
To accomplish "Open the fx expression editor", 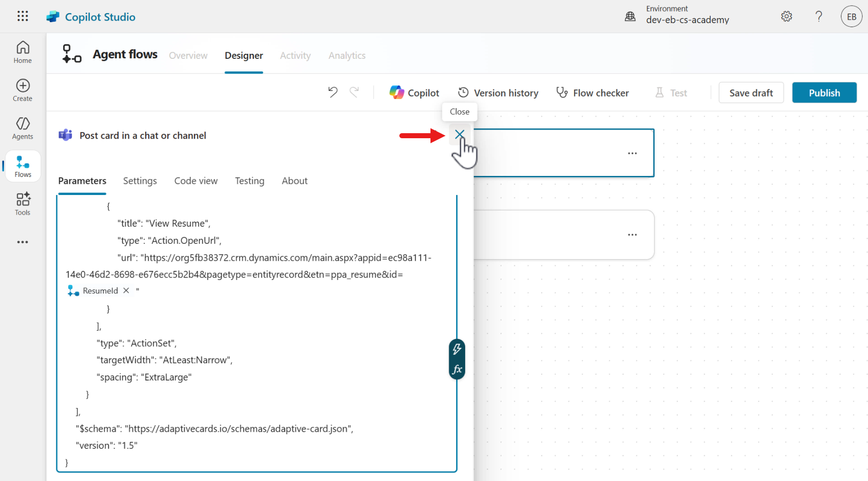I will click(x=457, y=369).
